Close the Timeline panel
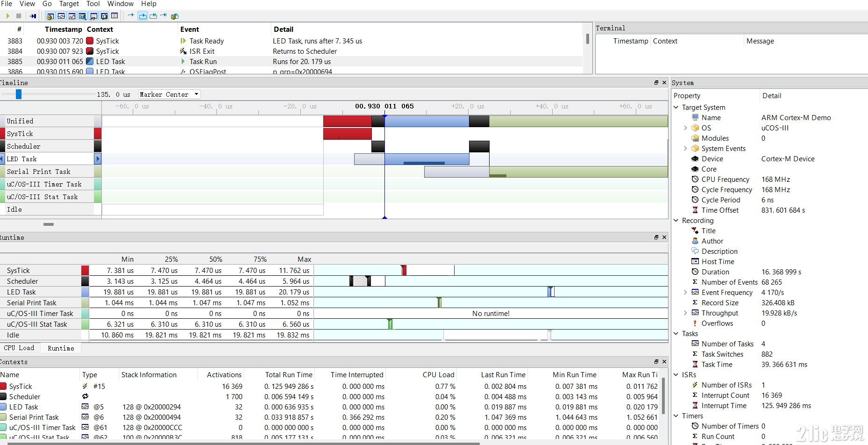Screen dimensions: 868x445 664,83
